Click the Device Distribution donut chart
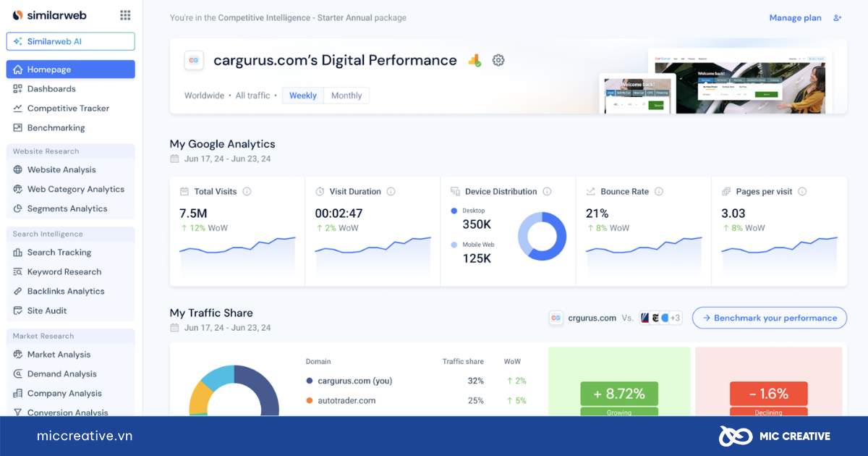The height and width of the screenshot is (456, 868). coord(542,236)
